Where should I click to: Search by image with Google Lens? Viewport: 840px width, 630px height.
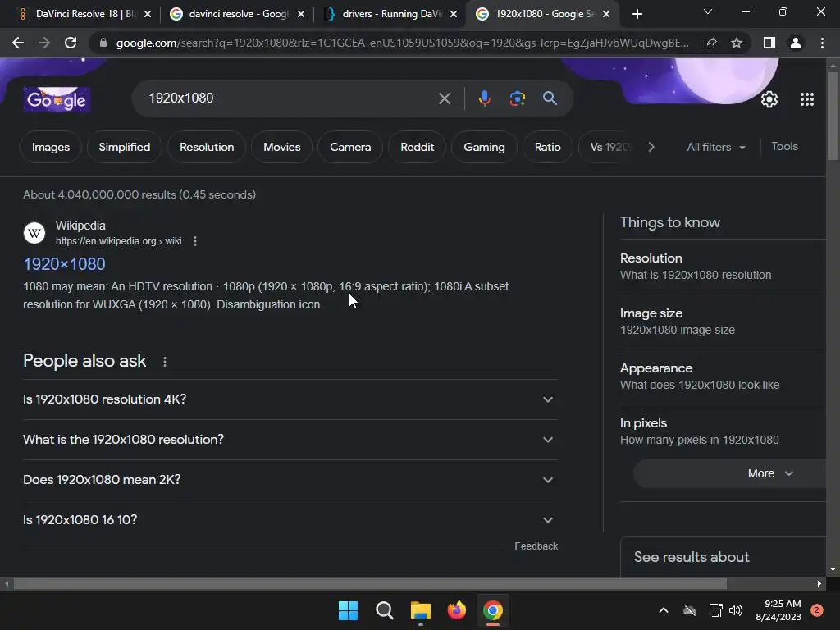tap(518, 98)
